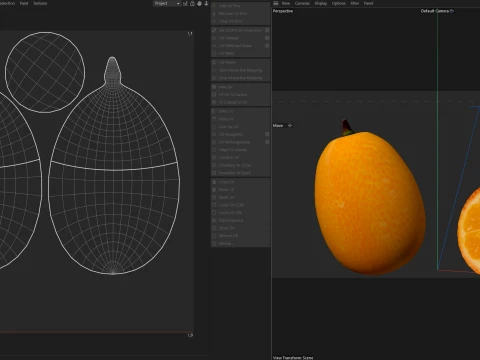Select the UV Peeler command
480x360 pixels.
pos(240,62)
